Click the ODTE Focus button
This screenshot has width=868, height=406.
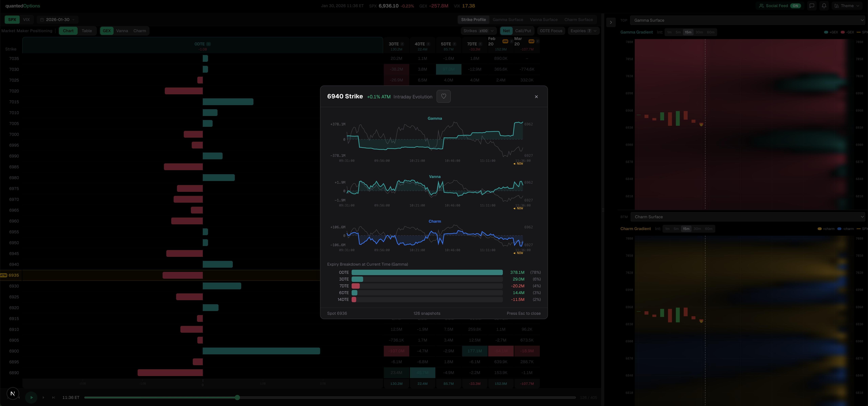click(551, 31)
